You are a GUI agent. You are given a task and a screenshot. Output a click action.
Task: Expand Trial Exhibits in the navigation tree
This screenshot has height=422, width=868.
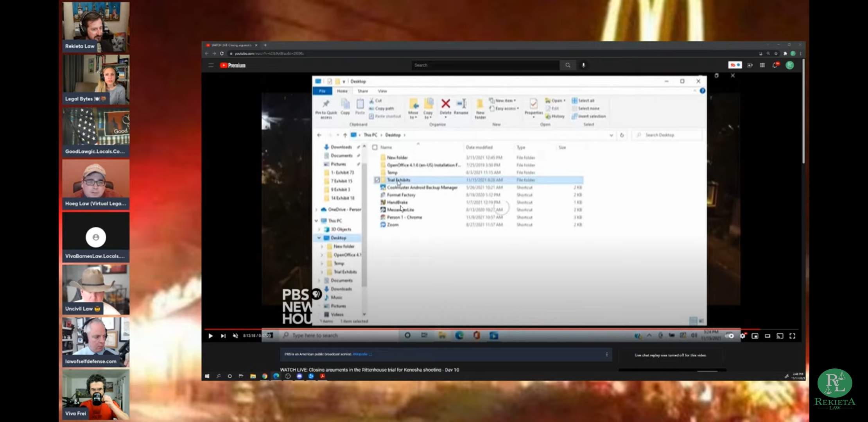[x=322, y=272]
